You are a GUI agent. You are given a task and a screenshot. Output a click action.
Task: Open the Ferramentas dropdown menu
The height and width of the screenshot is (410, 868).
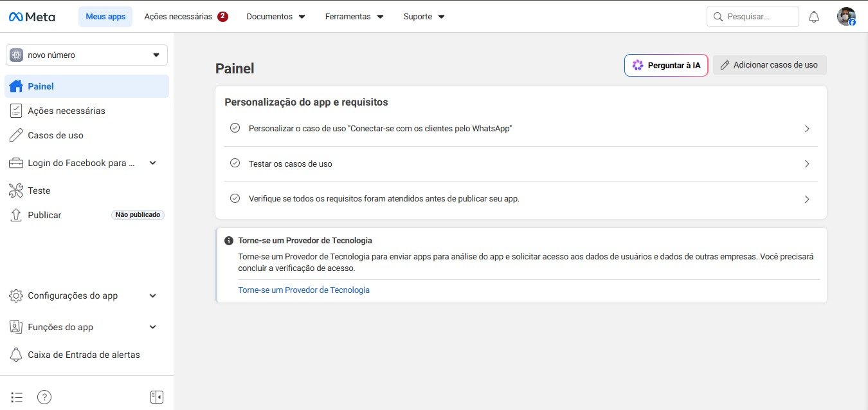pyautogui.click(x=354, y=17)
